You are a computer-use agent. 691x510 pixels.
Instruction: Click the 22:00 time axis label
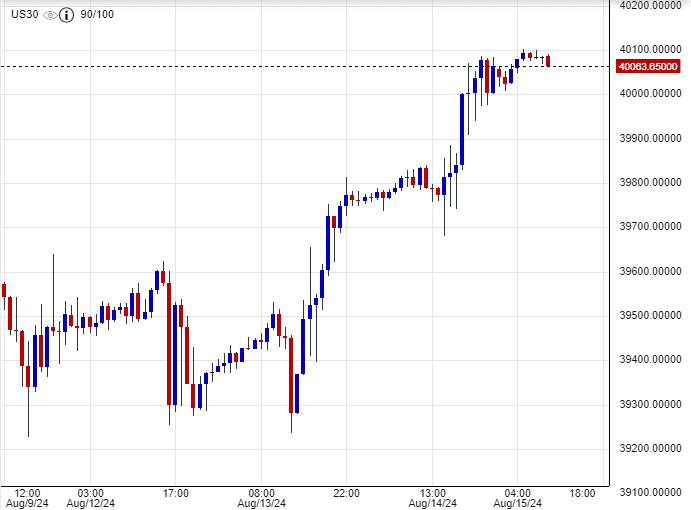pyautogui.click(x=346, y=493)
